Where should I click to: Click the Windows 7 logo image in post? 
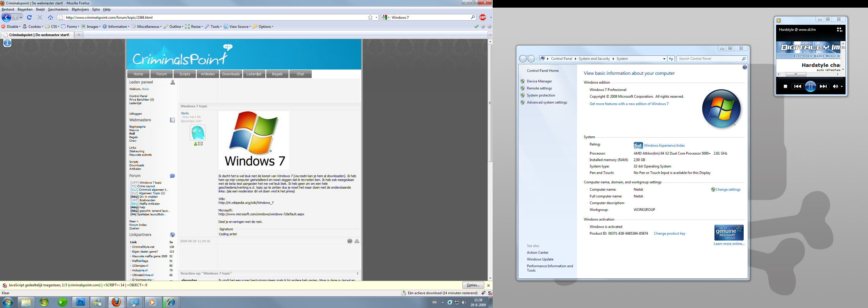254,140
